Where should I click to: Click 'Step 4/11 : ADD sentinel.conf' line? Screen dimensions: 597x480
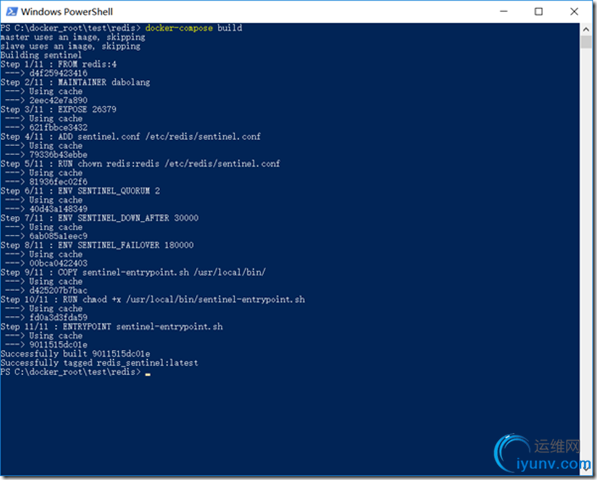click(x=131, y=137)
